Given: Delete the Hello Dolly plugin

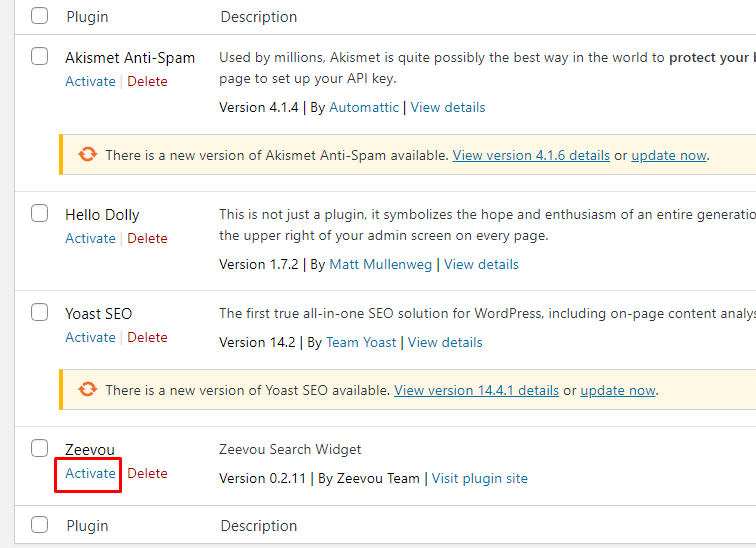Looking at the screenshot, I should click(147, 239).
